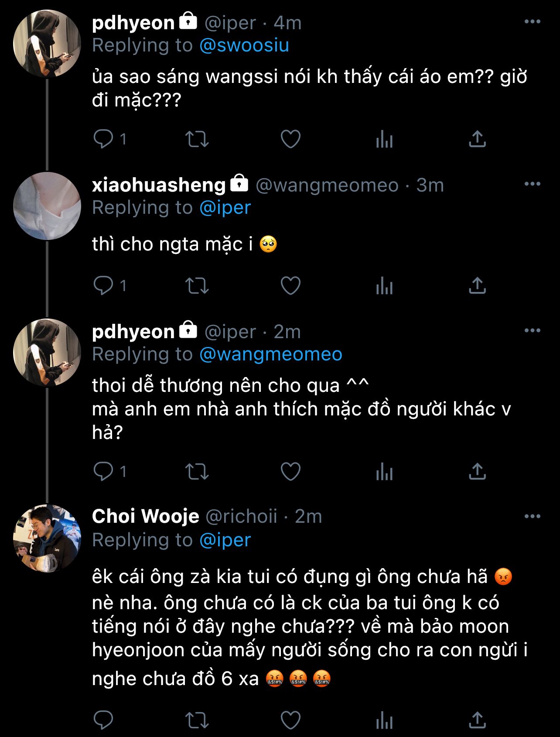
Task: Reply to pdhyeon's 4m-old tweet
Action: pos(103,139)
